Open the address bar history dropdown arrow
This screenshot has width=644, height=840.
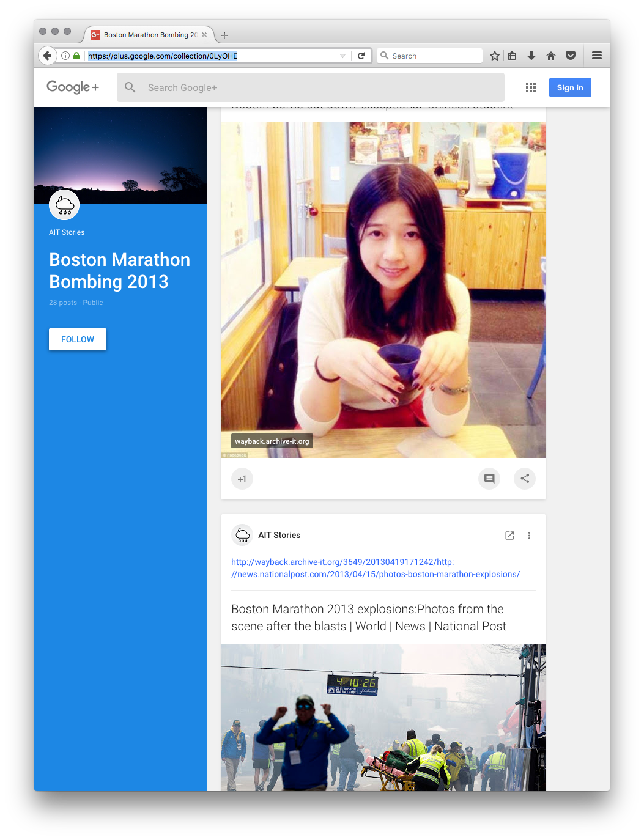342,56
